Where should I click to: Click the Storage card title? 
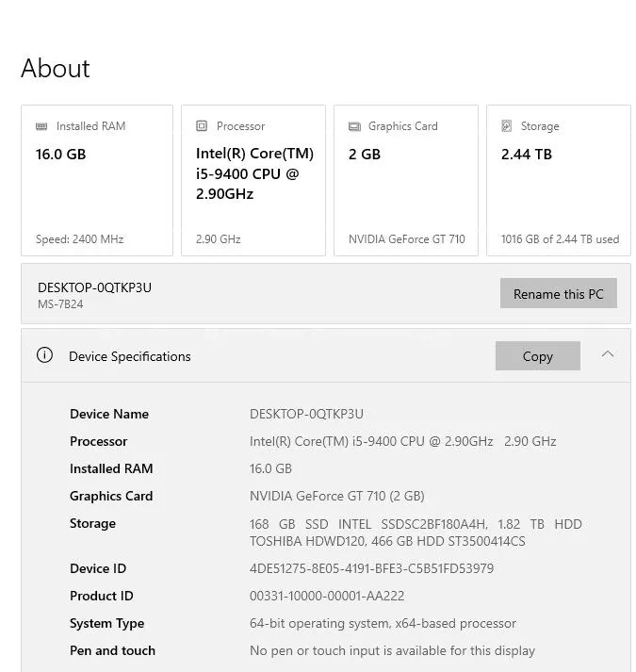point(540,126)
